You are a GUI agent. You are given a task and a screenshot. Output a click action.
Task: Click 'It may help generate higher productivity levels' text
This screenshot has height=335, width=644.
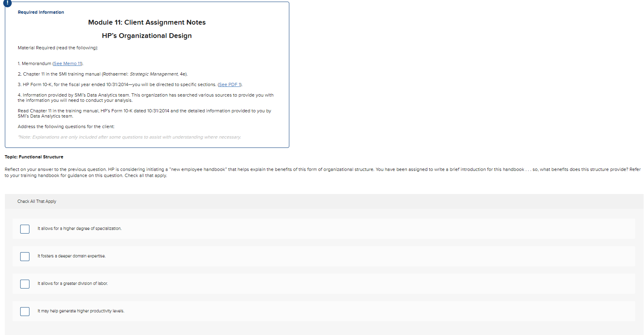click(81, 311)
